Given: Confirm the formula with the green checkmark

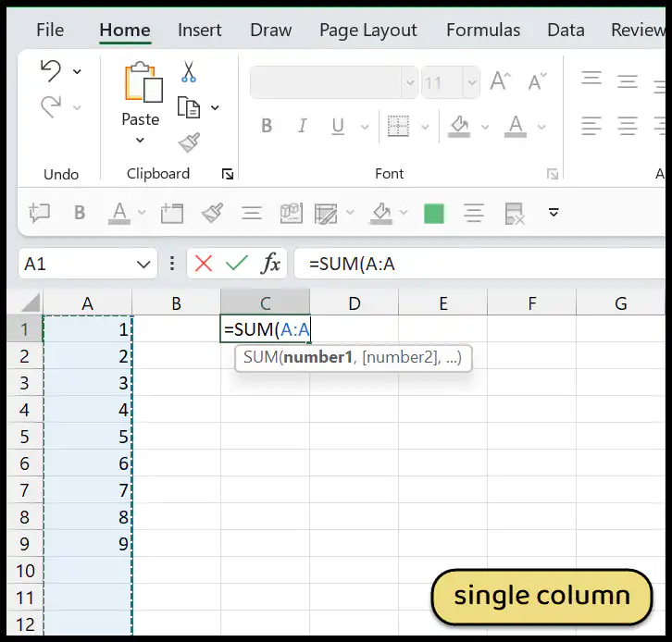Looking at the screenshot, I should pyautogui.click(x=237, y=264).
